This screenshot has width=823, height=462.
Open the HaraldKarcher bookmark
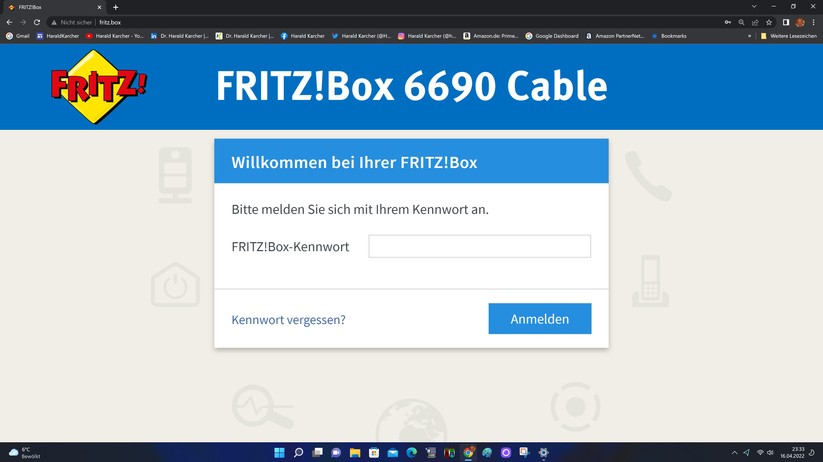tap(58, 36)
